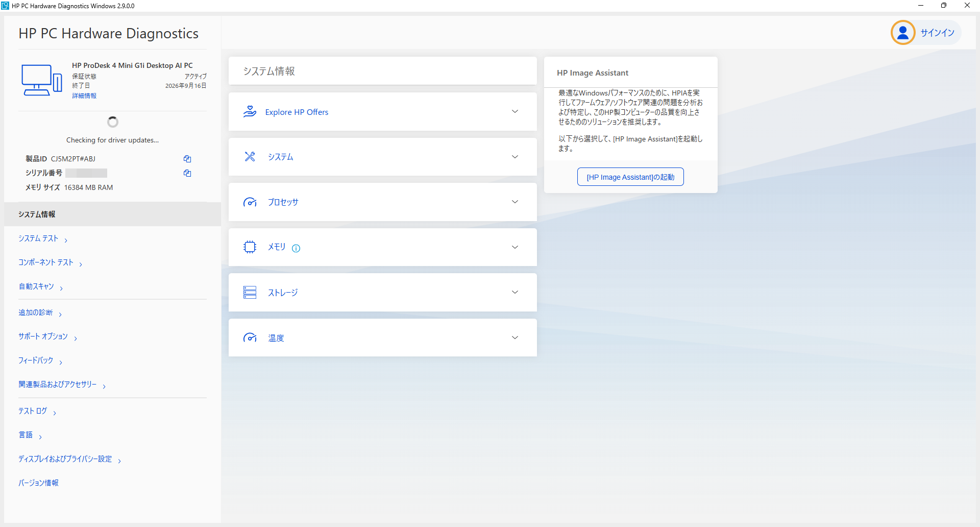Open システム テスト in the sidebar

click(x=39, y=238)
